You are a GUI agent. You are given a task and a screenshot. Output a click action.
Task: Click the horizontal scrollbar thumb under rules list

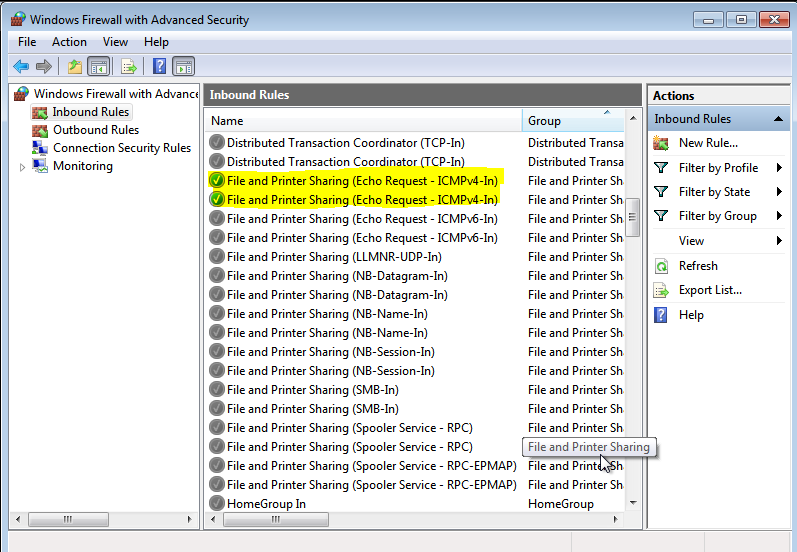(275, 519)
